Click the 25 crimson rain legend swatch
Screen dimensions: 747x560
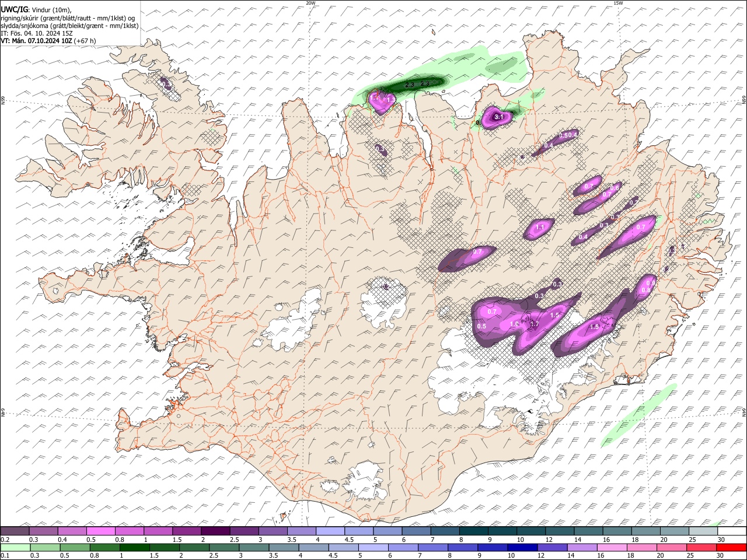[x=702, y=548]
